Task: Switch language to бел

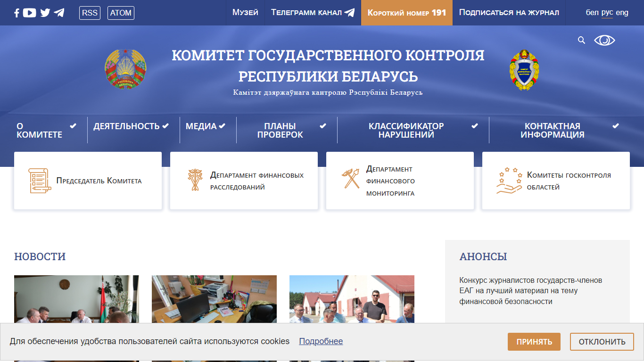Action: tap(592, 13)
